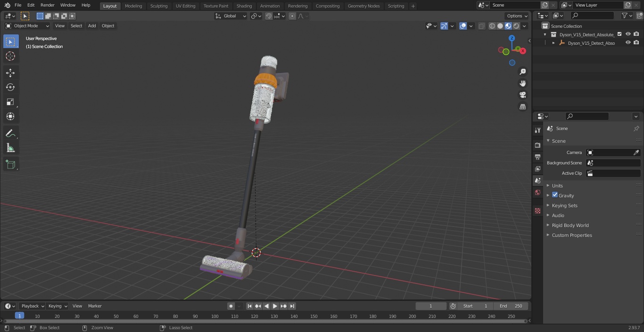644x332 pixels.
Task: Switch to the Geometry Nodes tab
Action: pos(363,6)
